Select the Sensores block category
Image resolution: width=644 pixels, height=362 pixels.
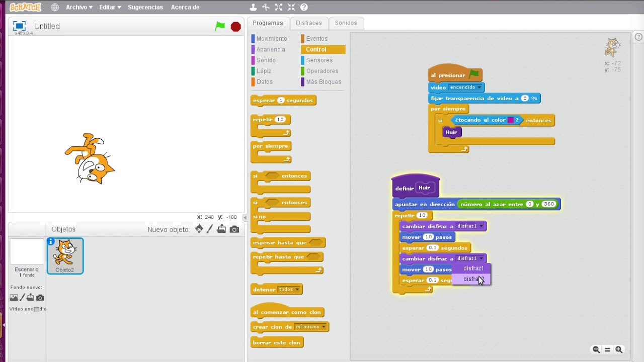pyautogui.click(x=319, y=60)
